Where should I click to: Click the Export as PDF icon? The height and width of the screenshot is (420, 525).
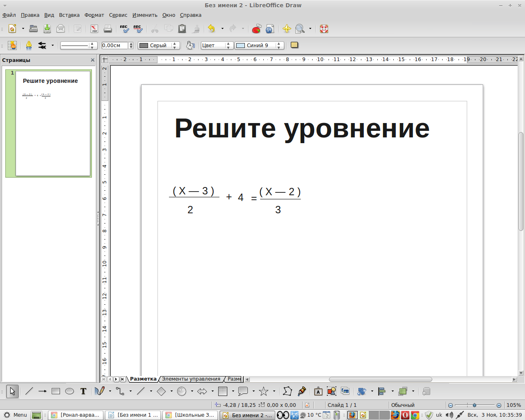[x=94, y=29]
